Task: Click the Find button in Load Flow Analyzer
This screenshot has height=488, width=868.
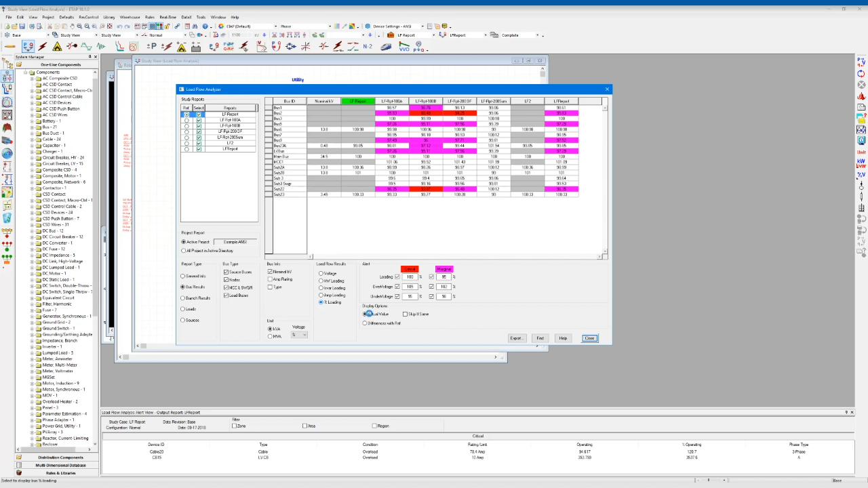Action: 540,338
